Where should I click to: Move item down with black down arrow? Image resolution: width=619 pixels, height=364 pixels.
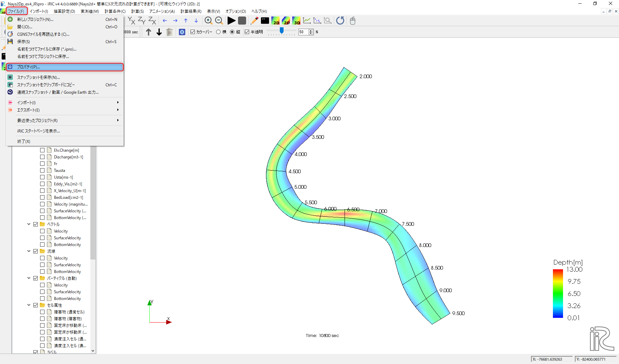(159, 32)
